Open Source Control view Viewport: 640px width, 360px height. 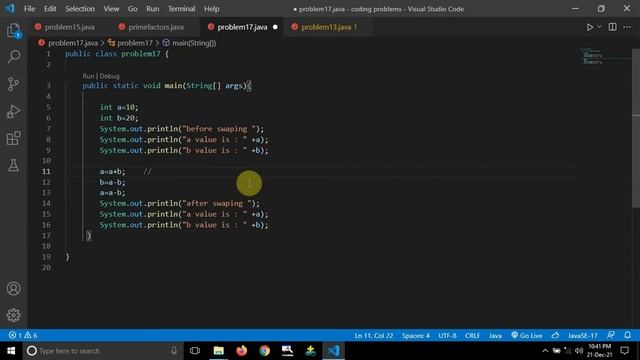13,84
